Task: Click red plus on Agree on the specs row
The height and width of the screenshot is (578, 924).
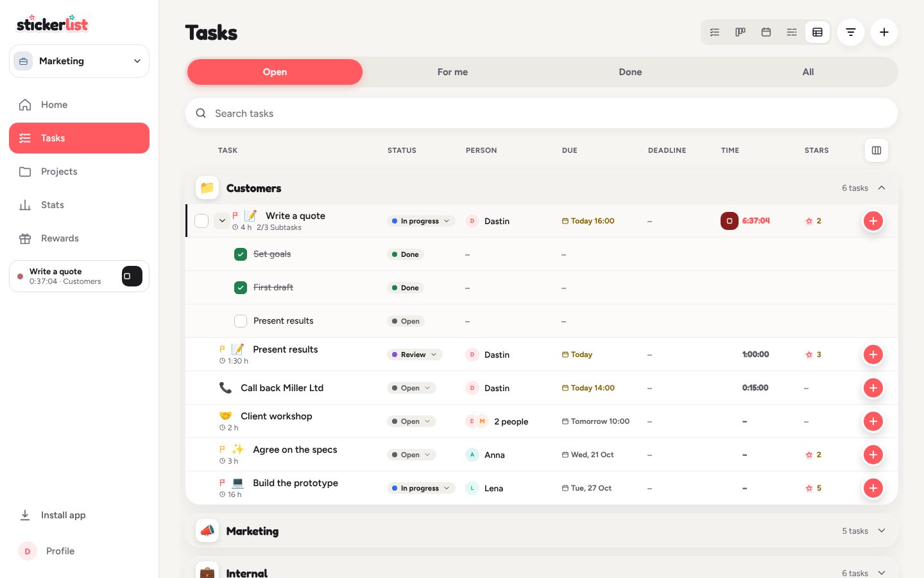Action: (x=873, y=455)
